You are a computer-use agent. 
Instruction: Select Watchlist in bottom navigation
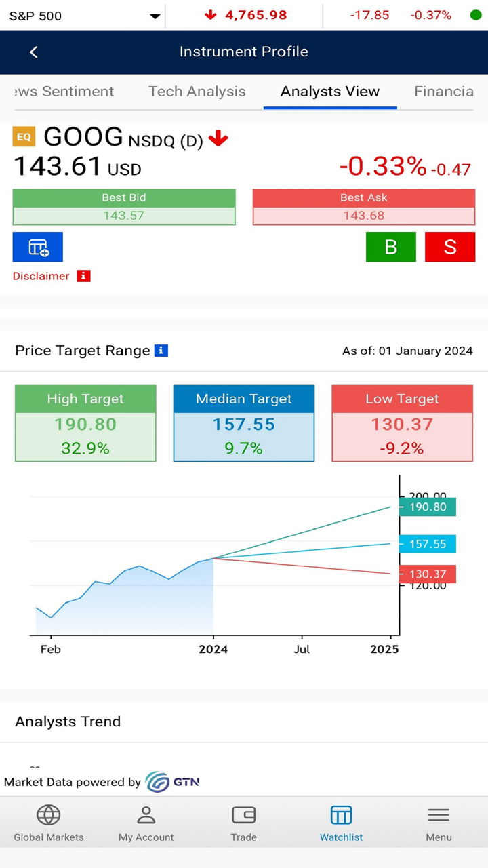point(341,823)
